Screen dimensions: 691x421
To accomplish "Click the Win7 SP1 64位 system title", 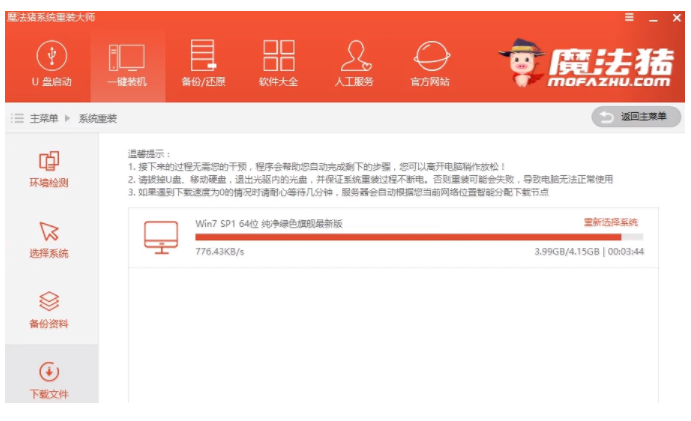I will tap(268, 223).
